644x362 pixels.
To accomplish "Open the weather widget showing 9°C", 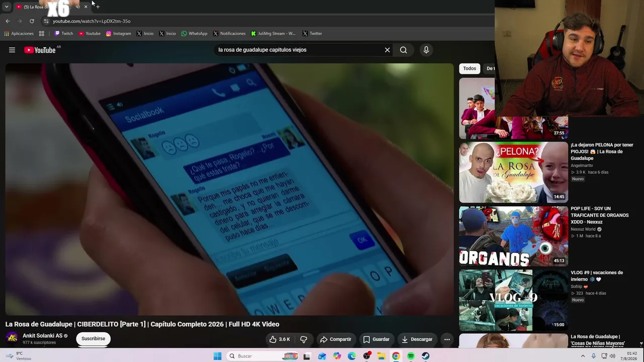I will [18, 356].
